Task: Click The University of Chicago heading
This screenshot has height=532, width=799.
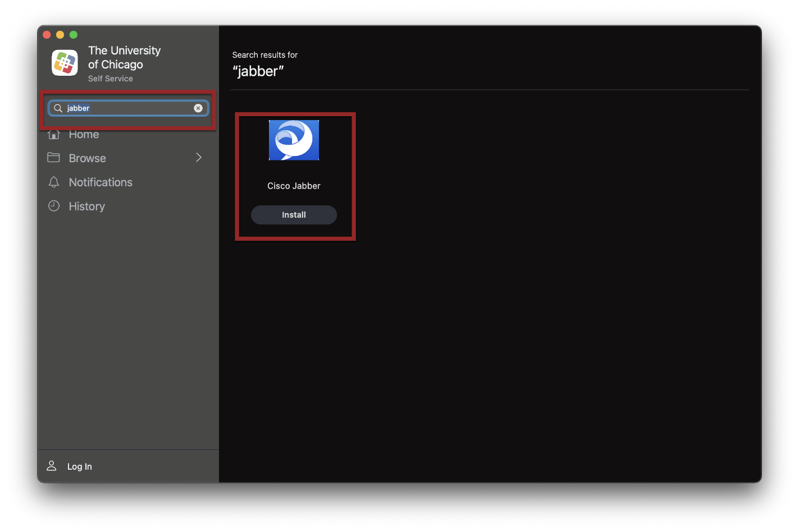Action: tap(124, 58)
